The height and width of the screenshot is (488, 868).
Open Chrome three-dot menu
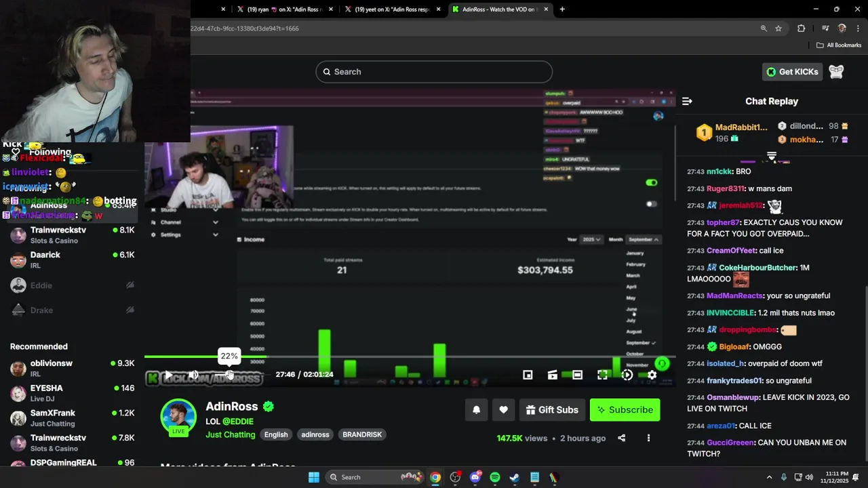tap(859, 28)
